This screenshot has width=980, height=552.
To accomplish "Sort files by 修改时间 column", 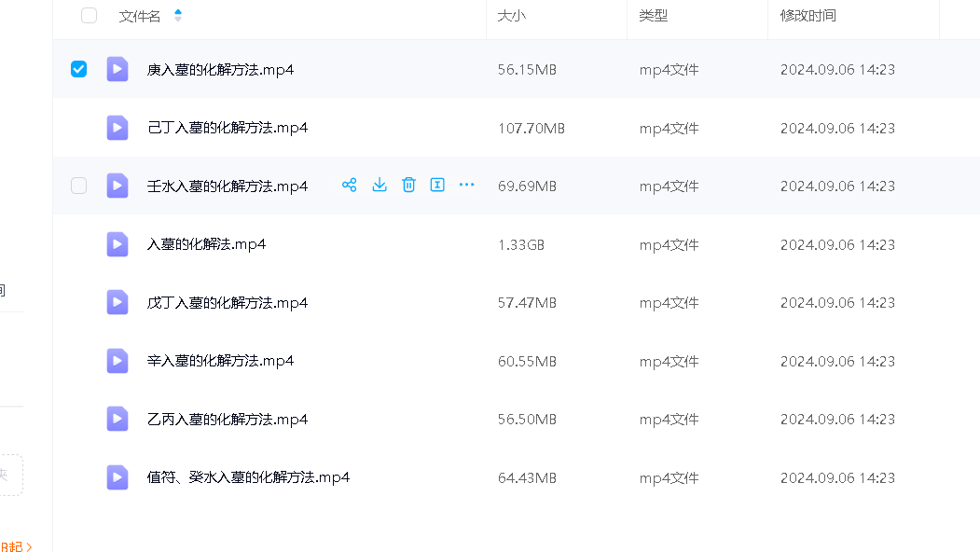I will (x=807, y=16).
